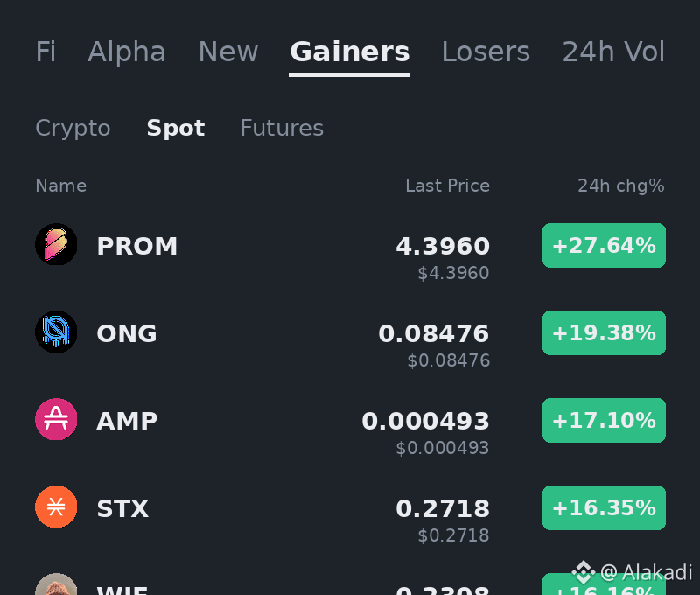
Task: Tap the WIF coin avatar
Action: [56, 584]
